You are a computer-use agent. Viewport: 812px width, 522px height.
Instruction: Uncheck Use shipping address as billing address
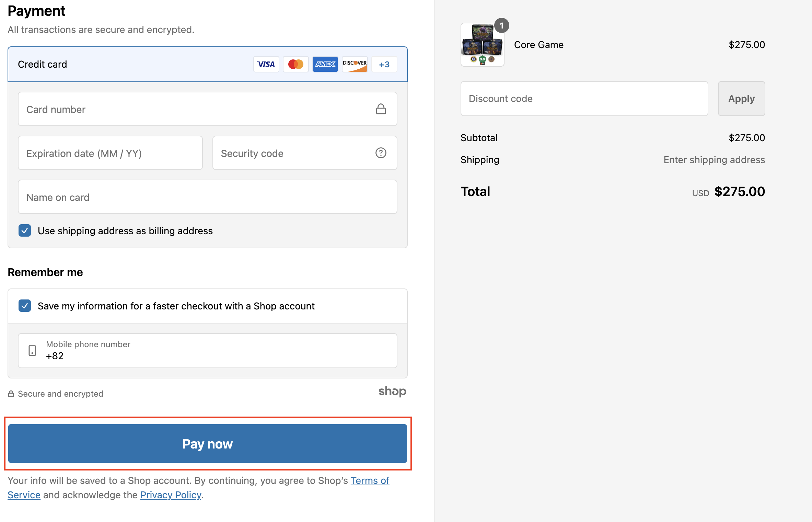point(25,231)
